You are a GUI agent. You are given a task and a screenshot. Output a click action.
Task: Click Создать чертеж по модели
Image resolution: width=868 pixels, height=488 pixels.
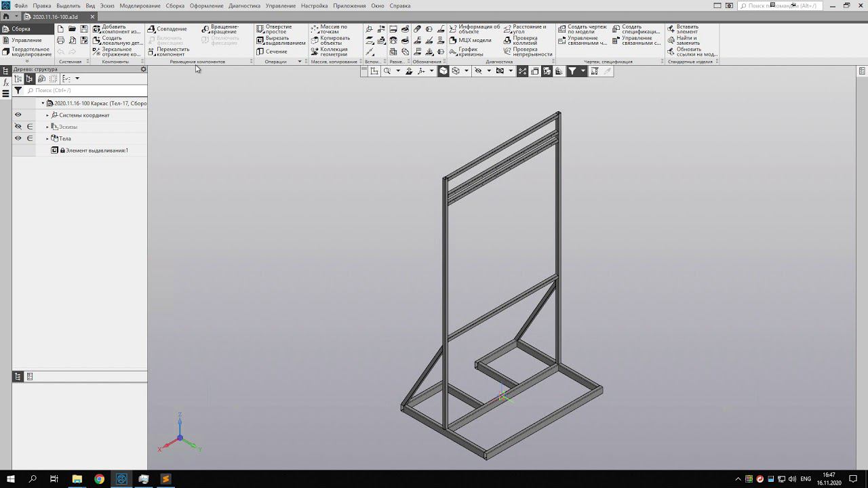tap(583, 29)
